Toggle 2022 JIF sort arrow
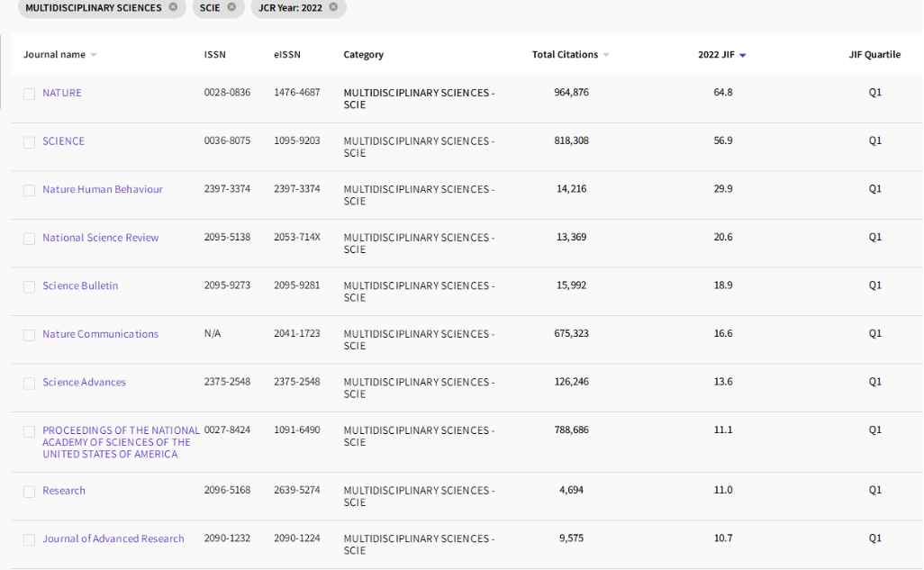The height and width of the screenshot is (570, 924). pos(743,55)
